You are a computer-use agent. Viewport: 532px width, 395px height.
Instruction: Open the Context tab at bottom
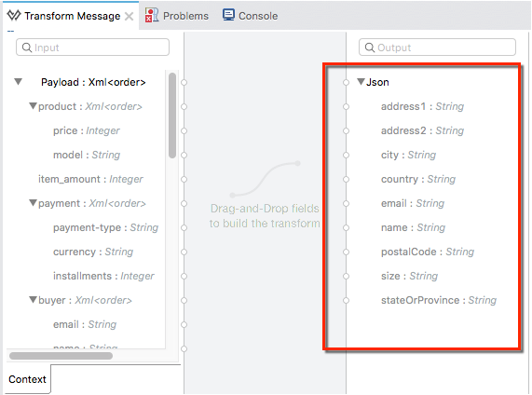click(x=27, y=379)
